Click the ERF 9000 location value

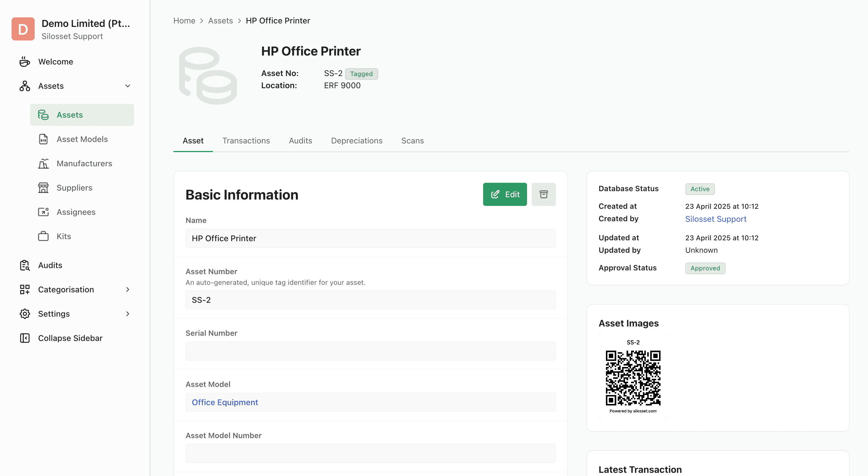[342, 85]
